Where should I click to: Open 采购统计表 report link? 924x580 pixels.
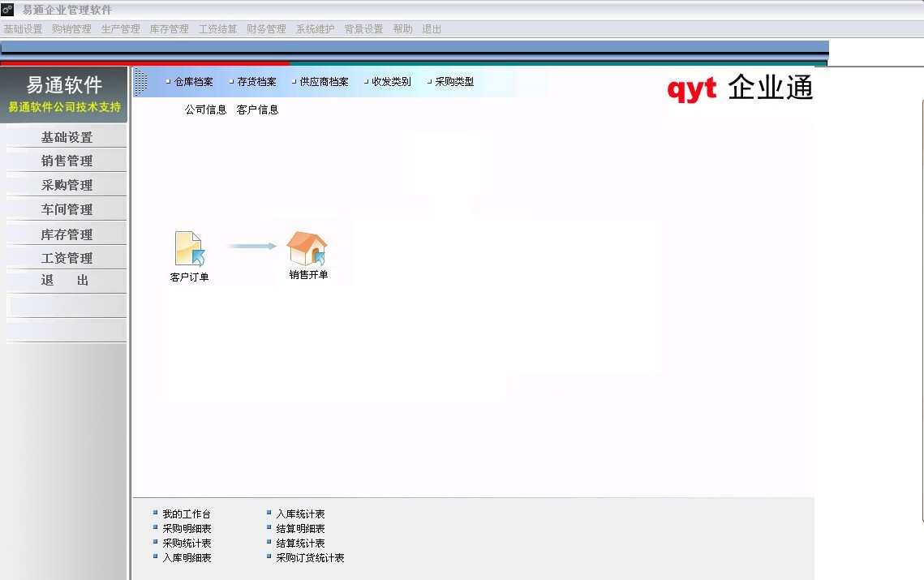click(x=187, y=543)
